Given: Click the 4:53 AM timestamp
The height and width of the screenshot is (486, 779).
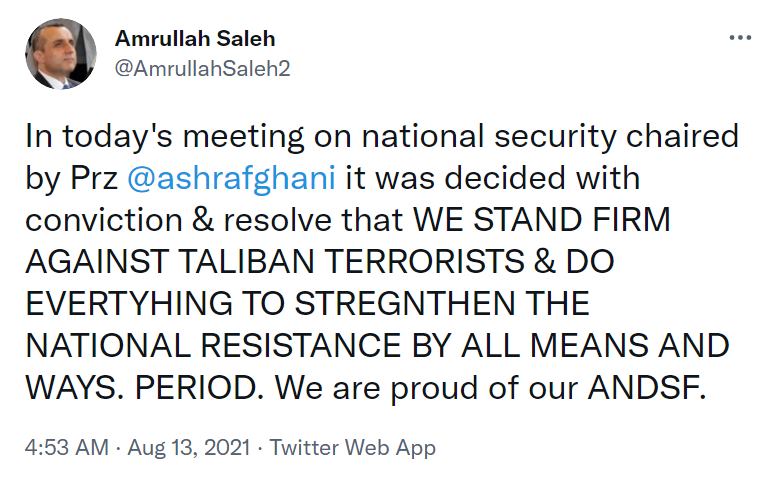Looking at the screenshot, I should [65, 446].
